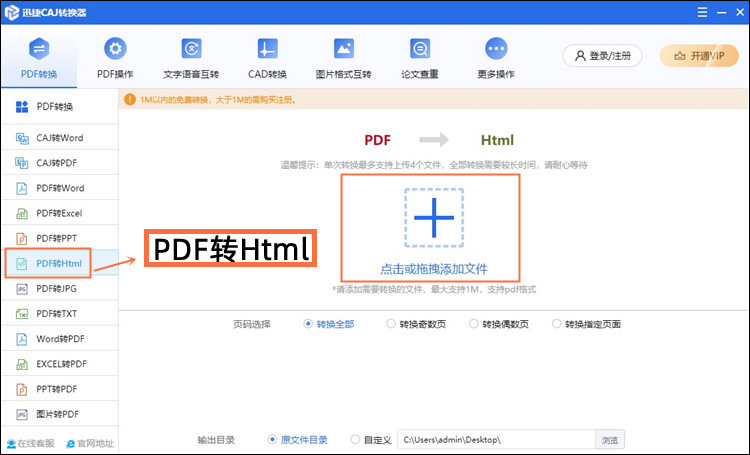Click the 开通VIP button
750x455 pixels.
pos(699,55)
